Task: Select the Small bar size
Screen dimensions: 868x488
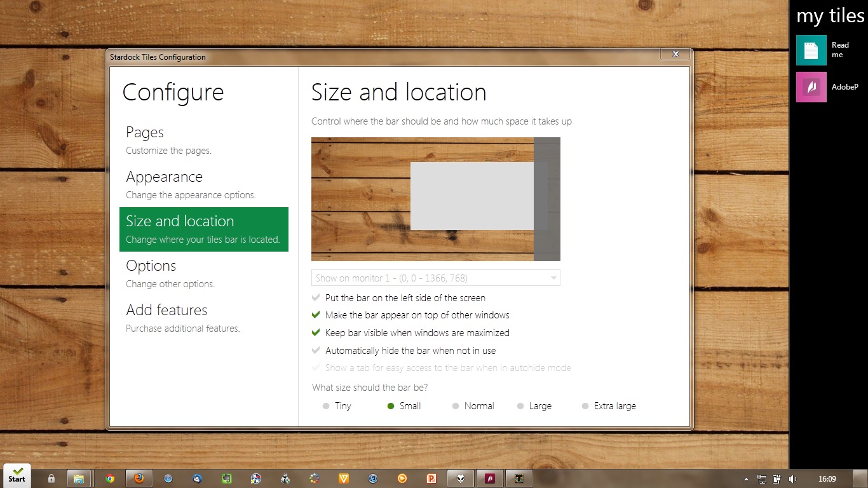Action: point(404,406)
